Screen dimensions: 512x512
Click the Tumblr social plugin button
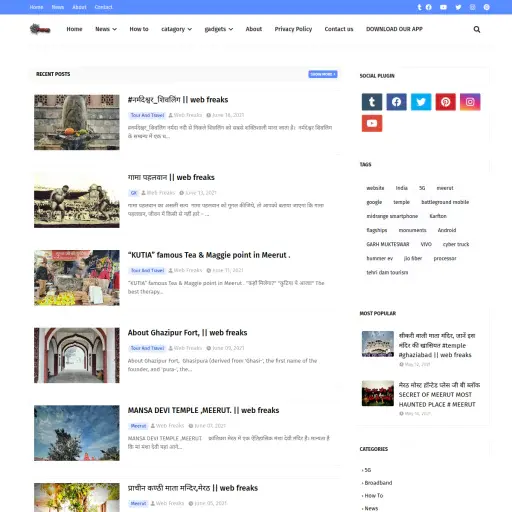point(372,102)
